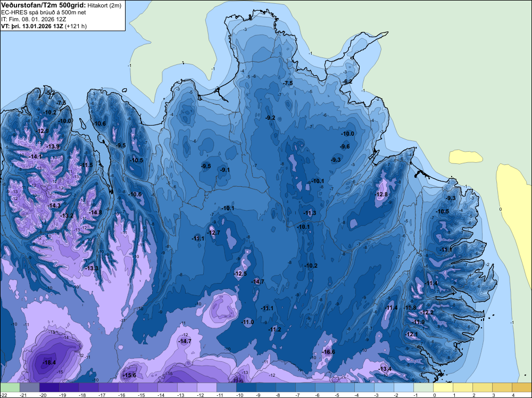
Task: Click the -21 legend color swatch
Action: point(29,387)
